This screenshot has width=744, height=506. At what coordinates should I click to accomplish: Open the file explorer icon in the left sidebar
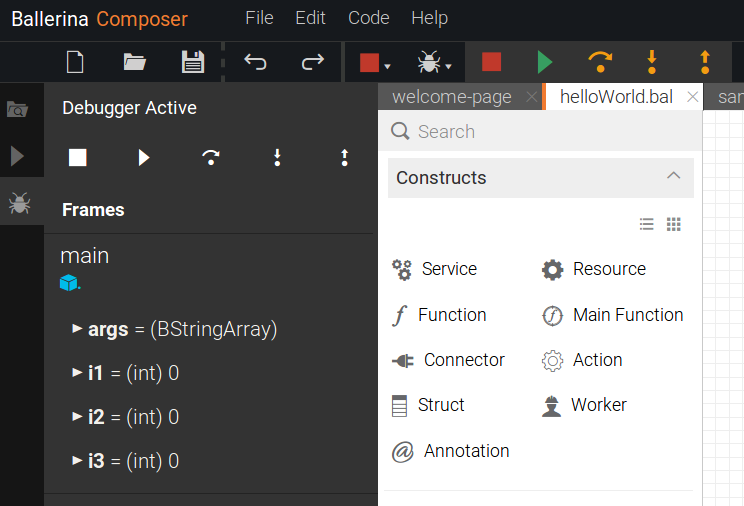coord(18,110)
